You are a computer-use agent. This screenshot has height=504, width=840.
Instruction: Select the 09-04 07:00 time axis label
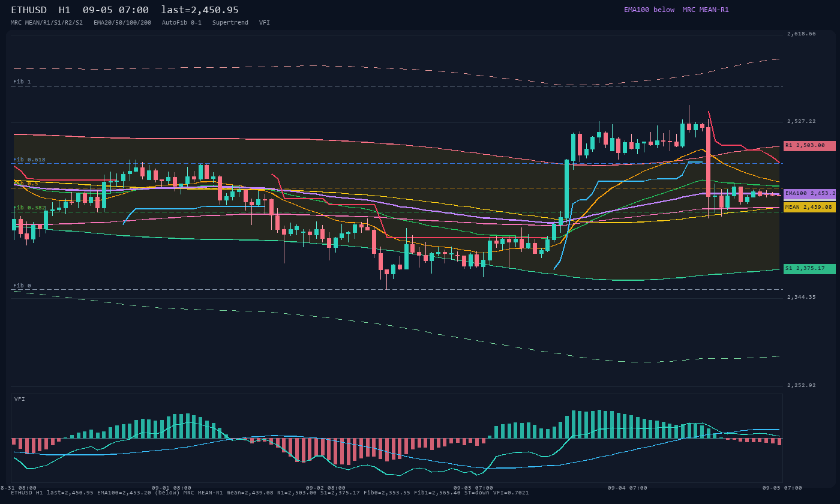coord(628,488)
